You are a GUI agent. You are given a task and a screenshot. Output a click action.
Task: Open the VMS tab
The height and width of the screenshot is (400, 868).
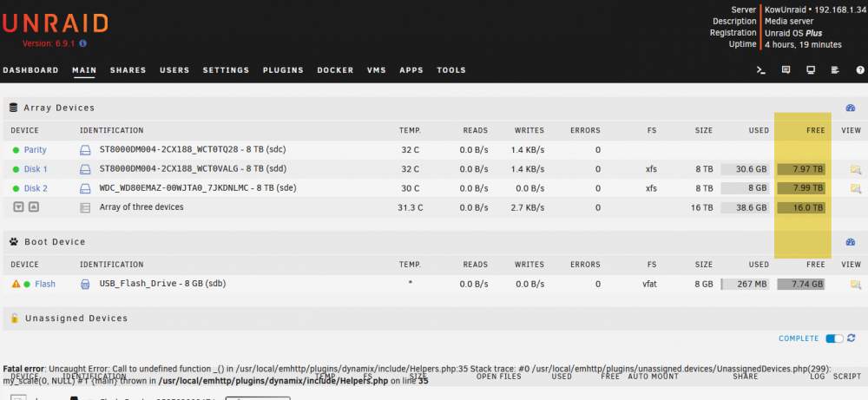[x=377, y=70]
